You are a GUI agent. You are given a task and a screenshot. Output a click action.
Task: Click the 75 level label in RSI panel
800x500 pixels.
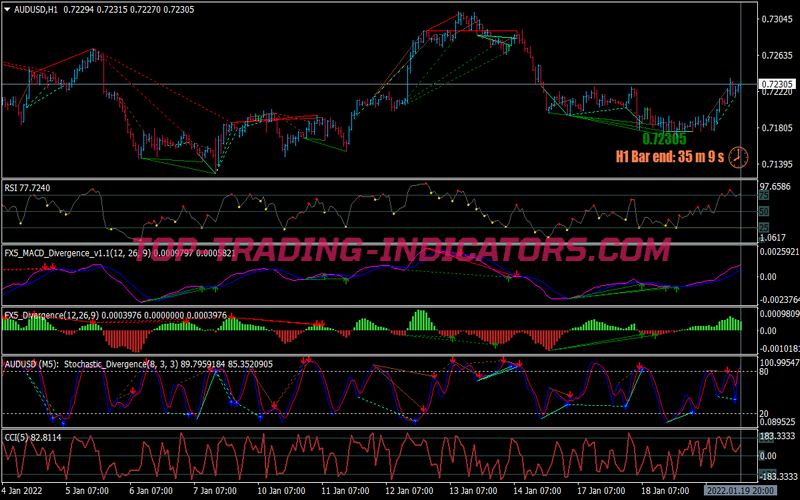[x=764, y=196]
